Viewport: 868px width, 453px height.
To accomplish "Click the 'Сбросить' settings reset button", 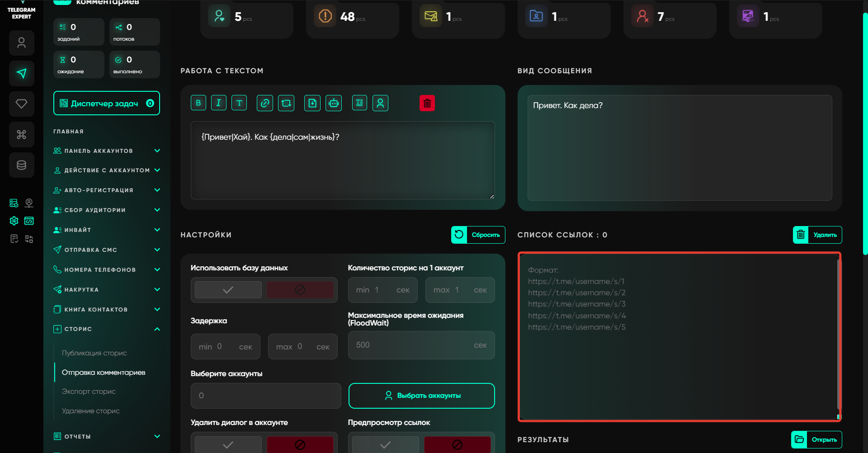I will tap(478, 235).
